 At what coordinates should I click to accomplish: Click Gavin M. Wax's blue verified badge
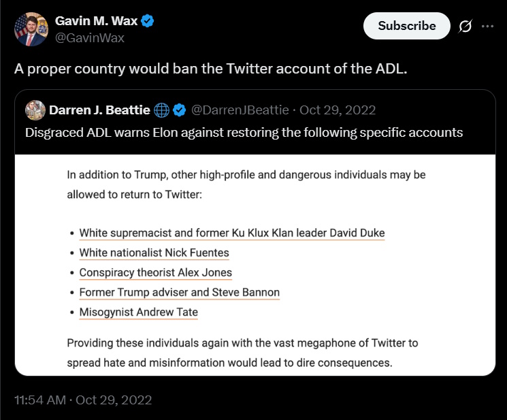coord(147,21)
